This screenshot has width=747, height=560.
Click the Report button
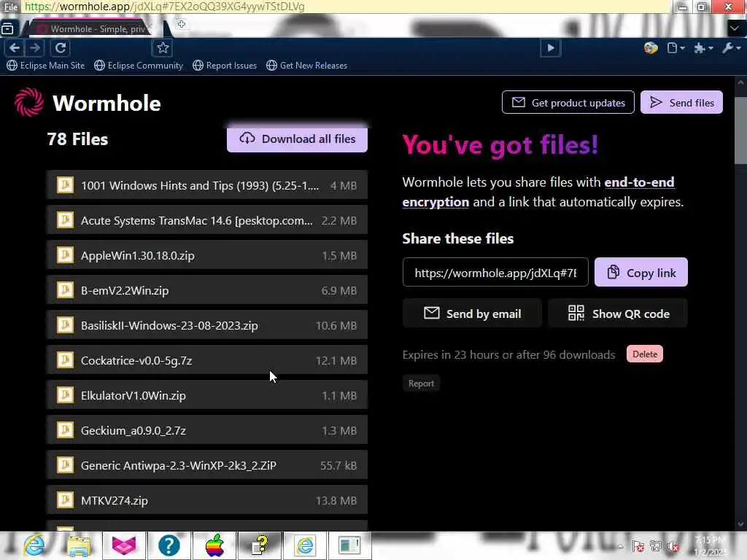(421, 384)
